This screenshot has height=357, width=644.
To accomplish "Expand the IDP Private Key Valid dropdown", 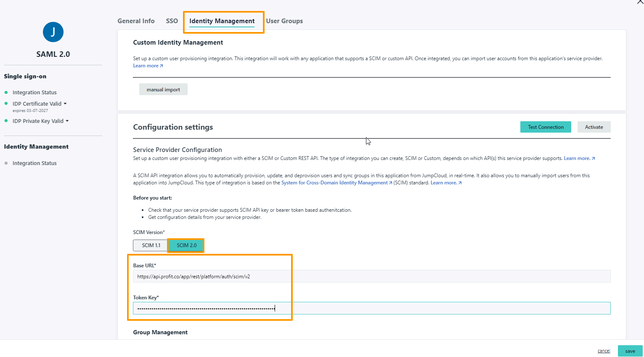I will 40,121.
